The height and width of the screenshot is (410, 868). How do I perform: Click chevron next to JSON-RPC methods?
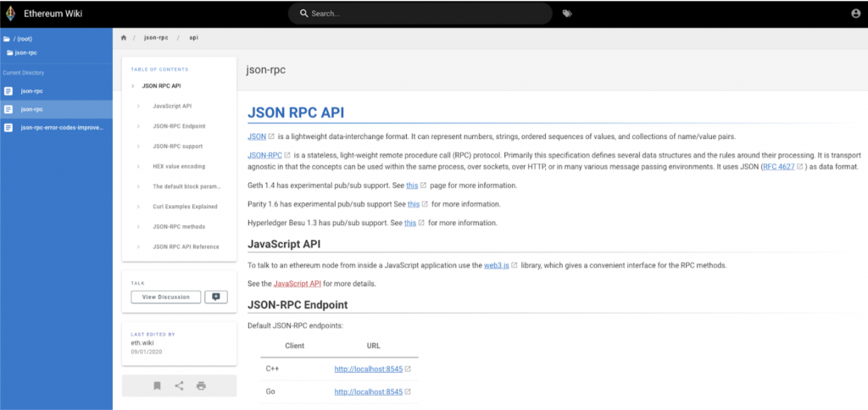tap(138, 227)
